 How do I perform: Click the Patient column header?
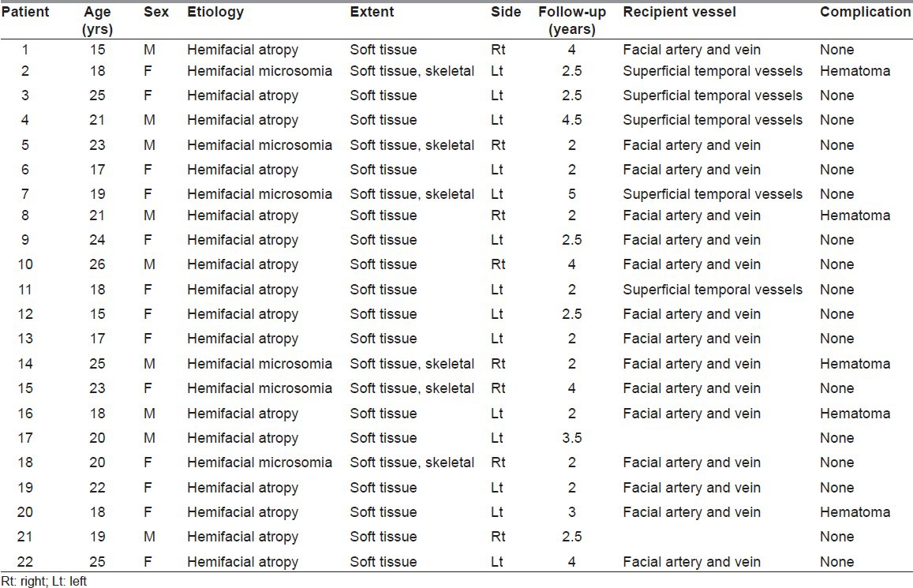click(x=28, y=13)
